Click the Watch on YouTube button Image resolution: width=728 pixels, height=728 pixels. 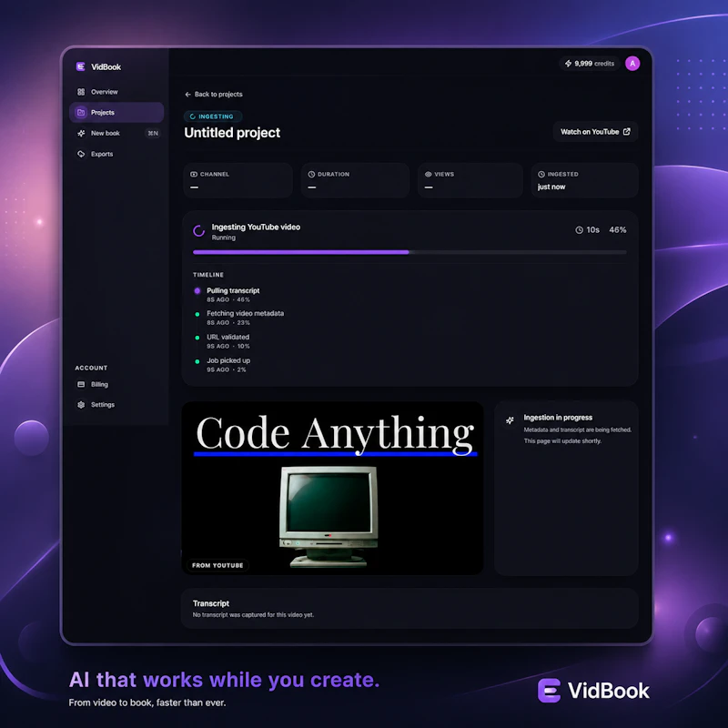[595, 132]
